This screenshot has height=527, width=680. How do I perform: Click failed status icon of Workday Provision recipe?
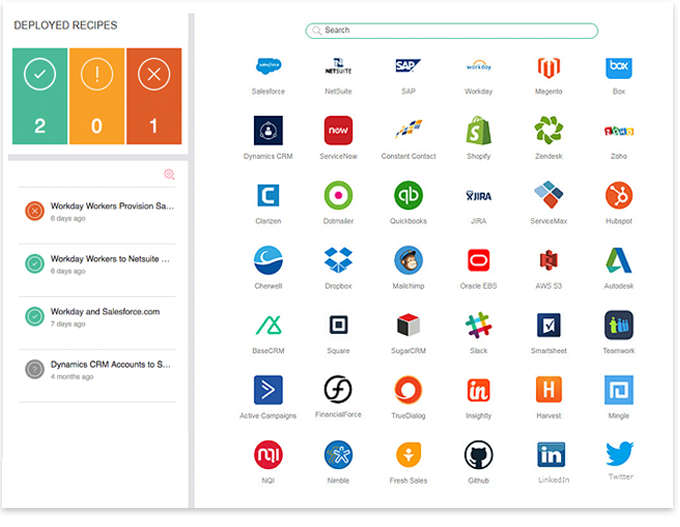[35, 211]
